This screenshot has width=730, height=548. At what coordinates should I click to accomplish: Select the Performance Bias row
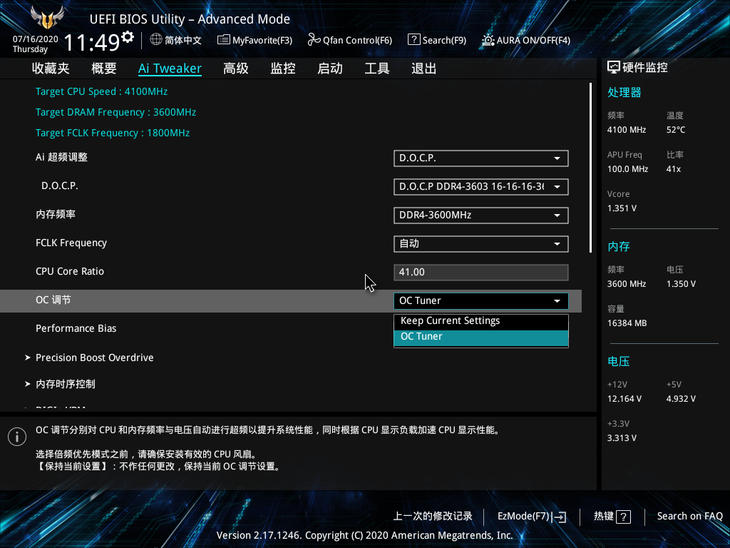(x=76, y=329)
